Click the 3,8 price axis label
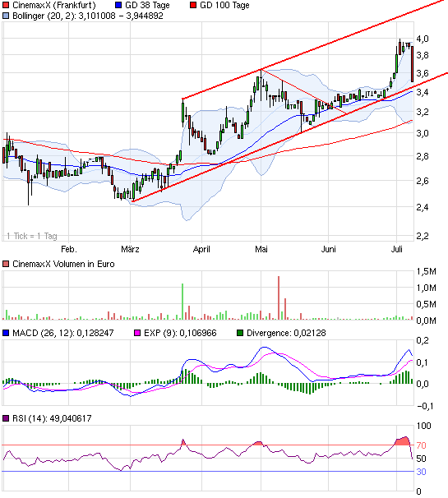 [x=423, y=55]
